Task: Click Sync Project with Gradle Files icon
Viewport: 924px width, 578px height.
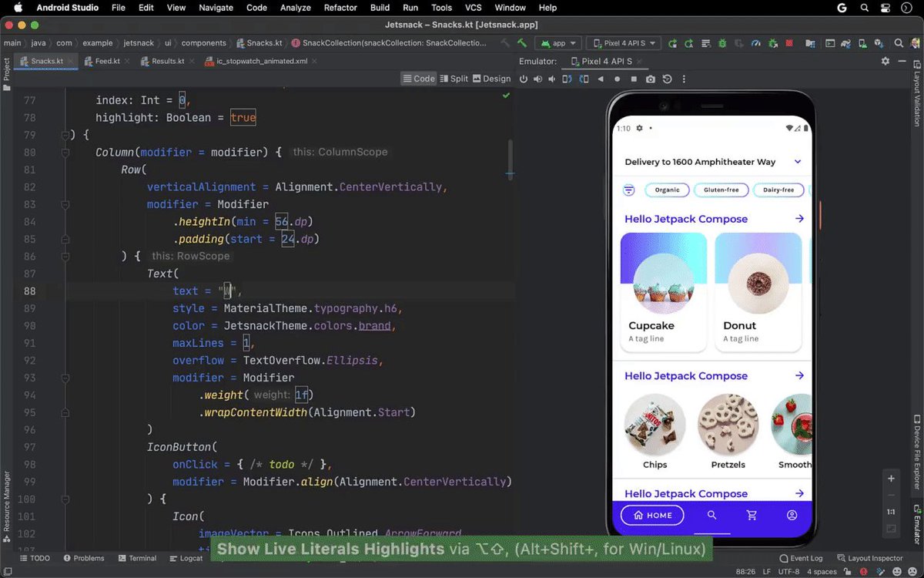Action: point(845,43)
